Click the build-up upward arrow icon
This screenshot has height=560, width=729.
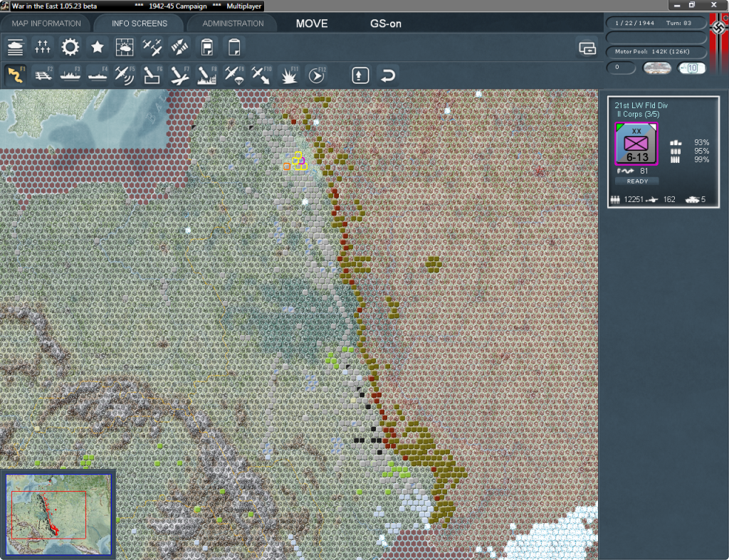360,75
